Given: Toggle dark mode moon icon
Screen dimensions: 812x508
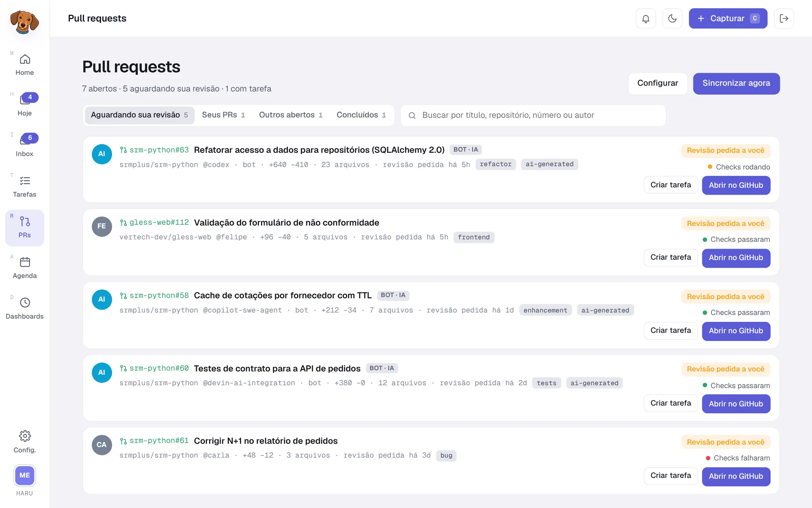Looking at the screenshot, I should (x=672, y=19).
